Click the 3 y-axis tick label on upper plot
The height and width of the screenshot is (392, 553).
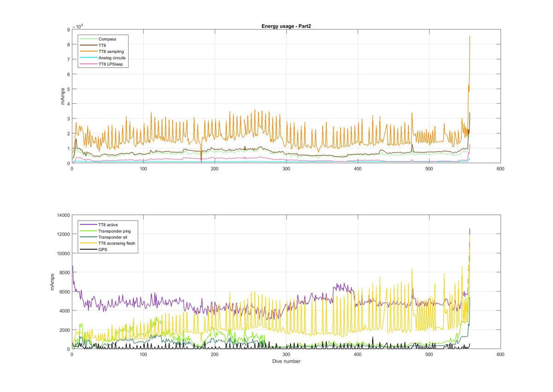tap(68, 119)
